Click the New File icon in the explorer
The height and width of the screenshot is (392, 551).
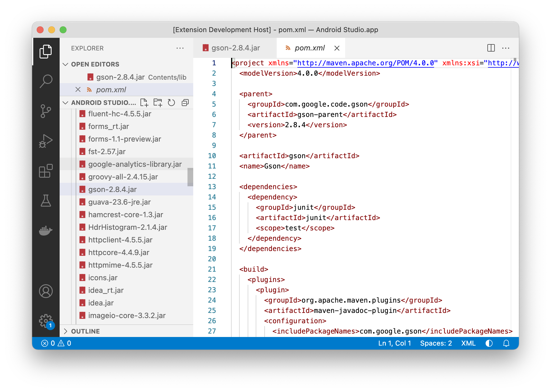[144, 103]
